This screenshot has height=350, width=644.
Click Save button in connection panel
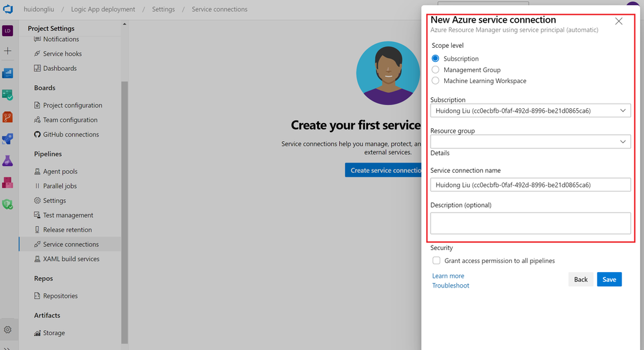pyautogui.click(x=609, y=279)
